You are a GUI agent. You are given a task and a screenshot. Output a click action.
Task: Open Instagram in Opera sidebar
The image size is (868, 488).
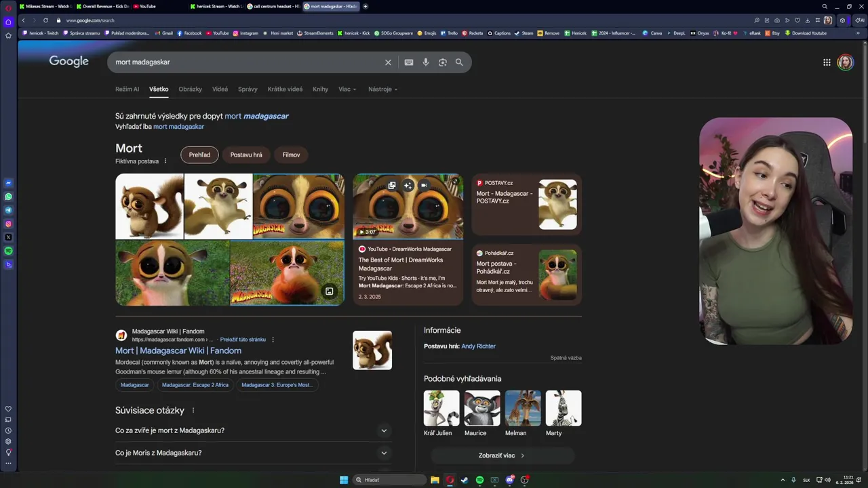click(x=8, y=224)
